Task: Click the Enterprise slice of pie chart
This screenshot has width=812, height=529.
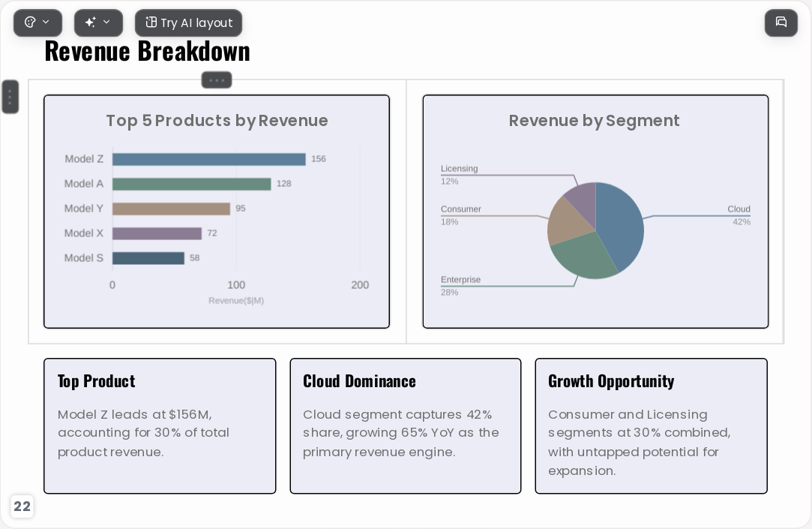Action: pyautogui.click(x=585, y=256)
